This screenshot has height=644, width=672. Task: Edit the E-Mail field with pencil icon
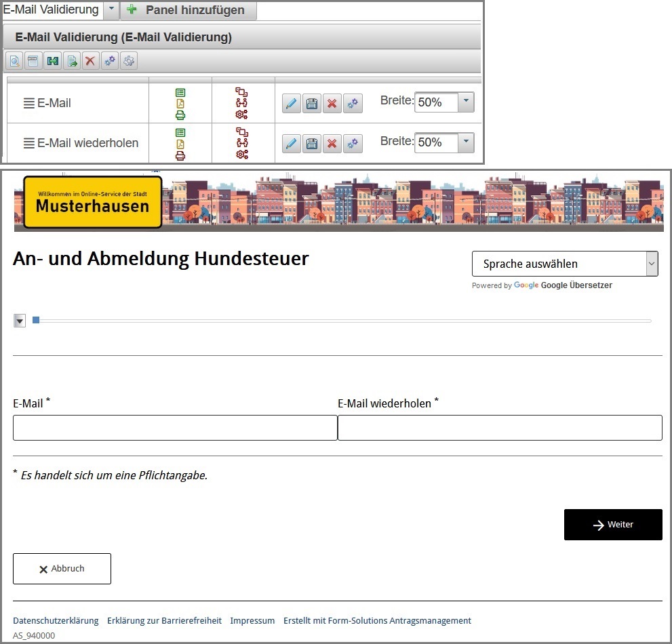pos(291,104)
